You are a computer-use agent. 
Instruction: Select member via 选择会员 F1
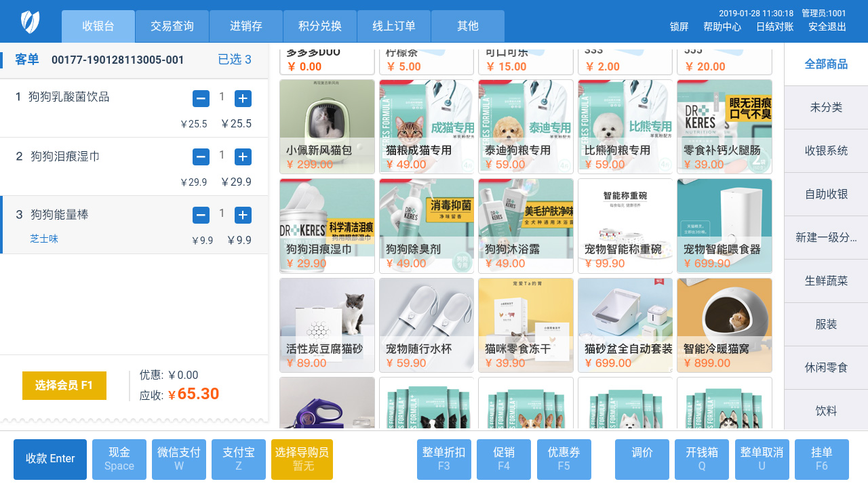click(64, 385)
